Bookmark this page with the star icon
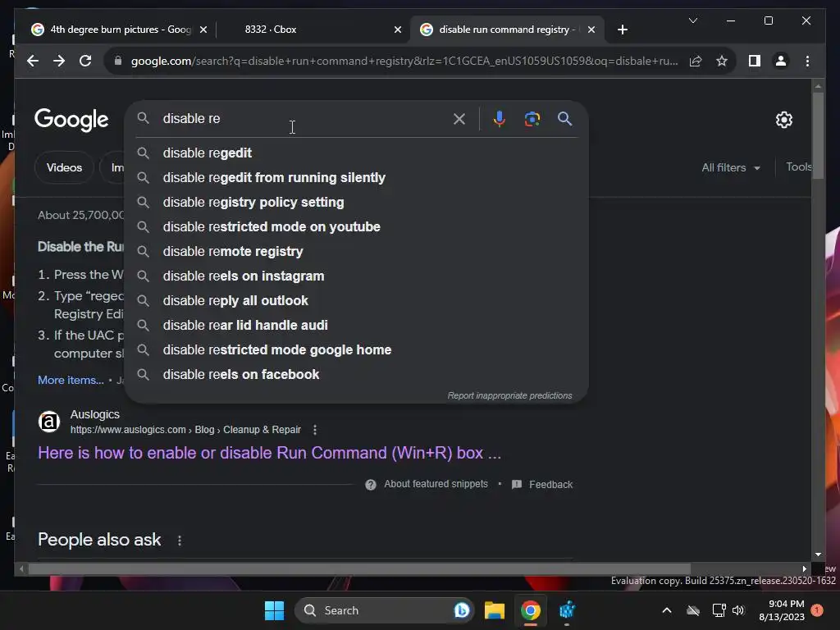Image resolution: width=840 pixels, height=630 pixels. point(722,61)
